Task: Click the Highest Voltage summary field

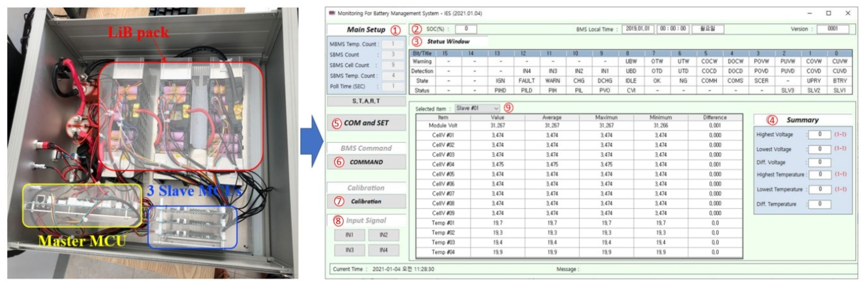Action: pos(819,134)
